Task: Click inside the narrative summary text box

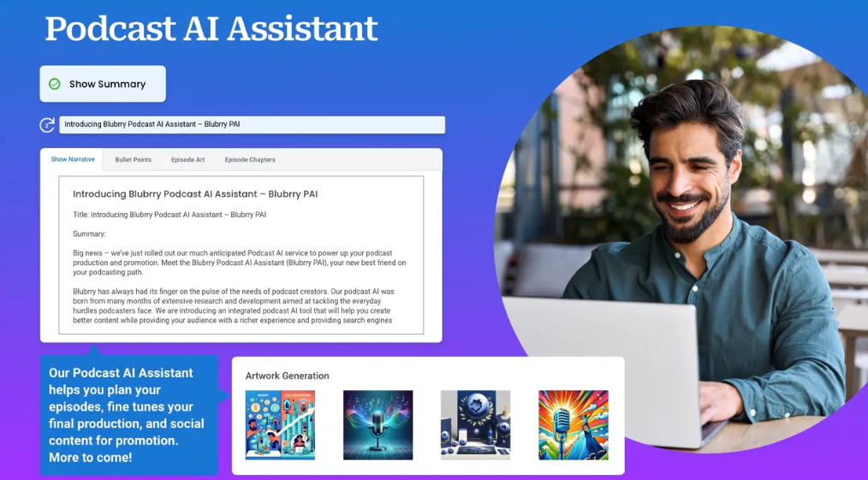Action: pos(241,255)
